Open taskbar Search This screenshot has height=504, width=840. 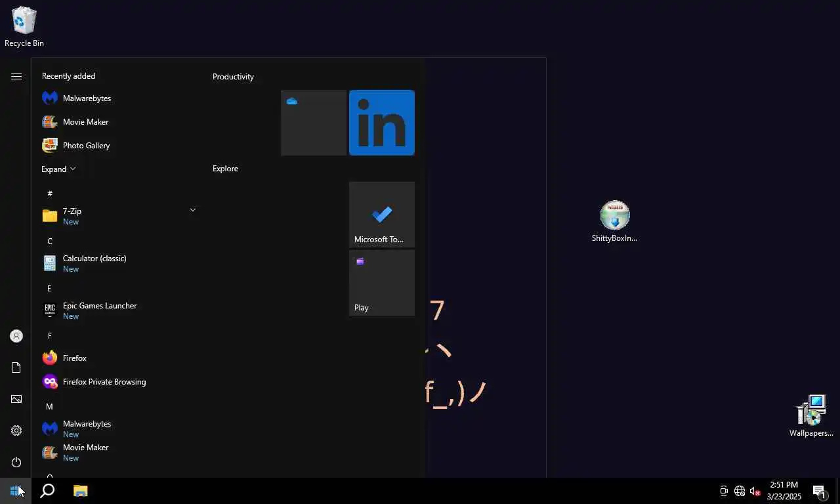click(47, 491)
